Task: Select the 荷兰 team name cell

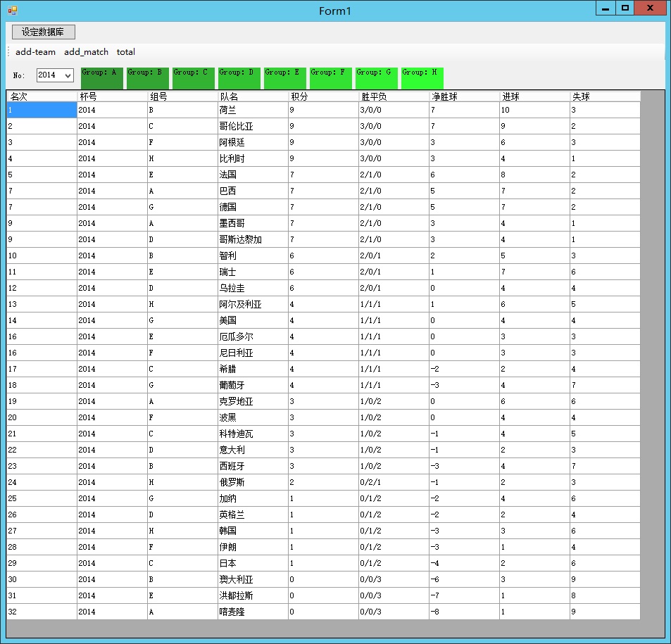Action: pos(253,110)
